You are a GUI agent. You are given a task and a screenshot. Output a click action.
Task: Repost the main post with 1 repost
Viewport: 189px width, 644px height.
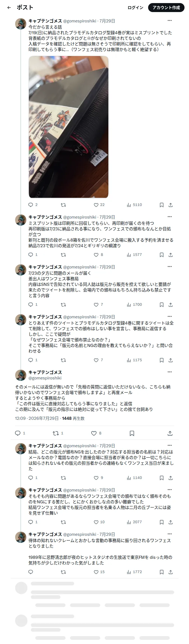[x=58, y=433]
